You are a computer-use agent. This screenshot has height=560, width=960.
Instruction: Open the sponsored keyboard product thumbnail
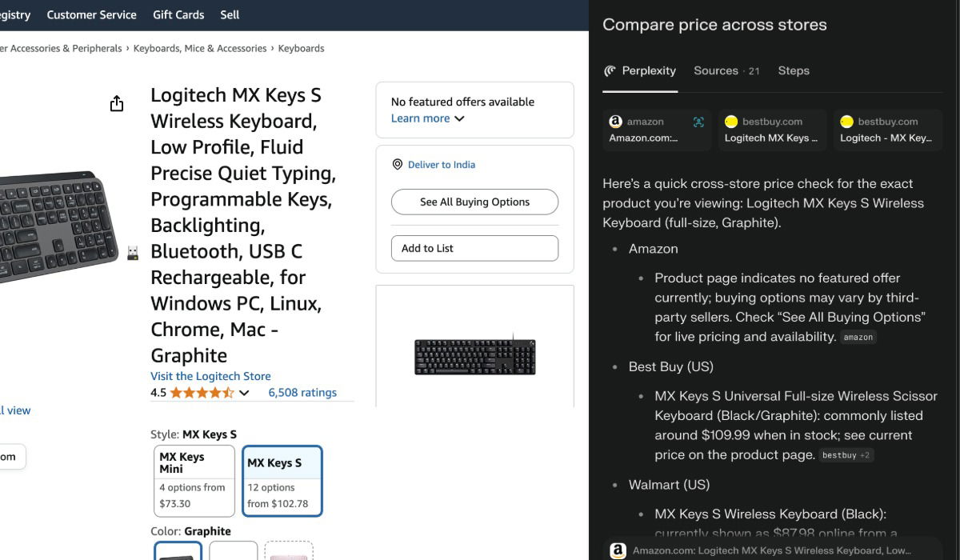click(474, 356)
